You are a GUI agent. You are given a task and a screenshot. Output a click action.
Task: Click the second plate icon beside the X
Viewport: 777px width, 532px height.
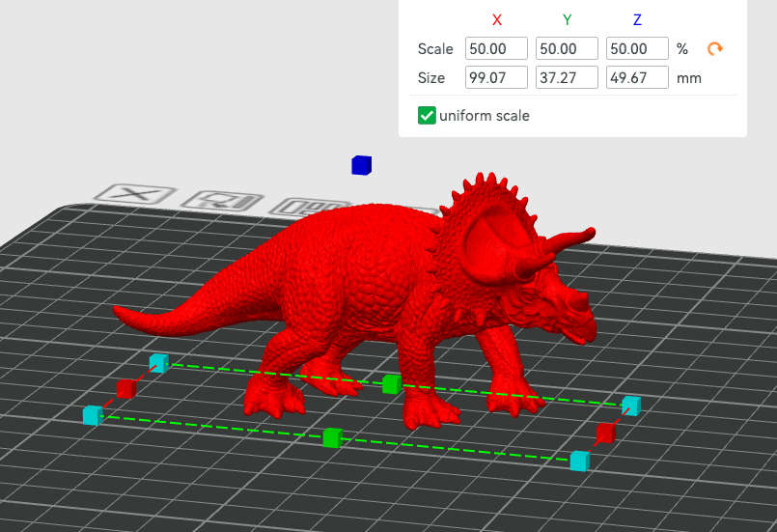click(222, 201)
